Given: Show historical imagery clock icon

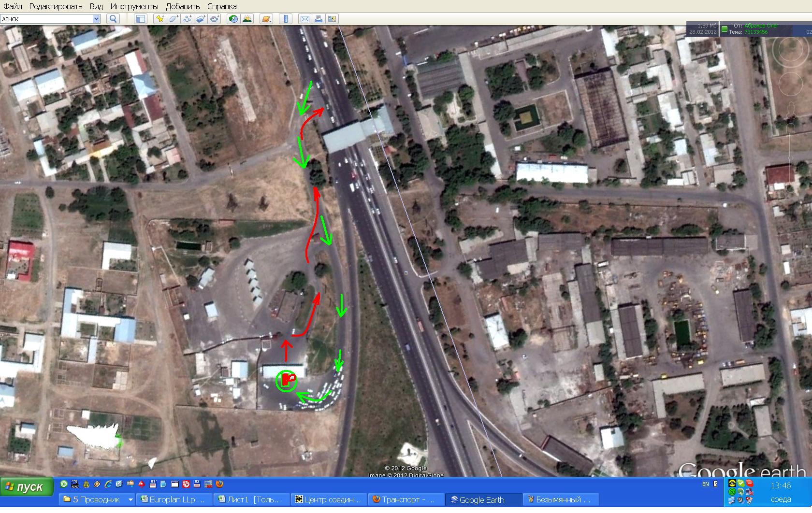Looking at the screenshot, I should point(233,19).
